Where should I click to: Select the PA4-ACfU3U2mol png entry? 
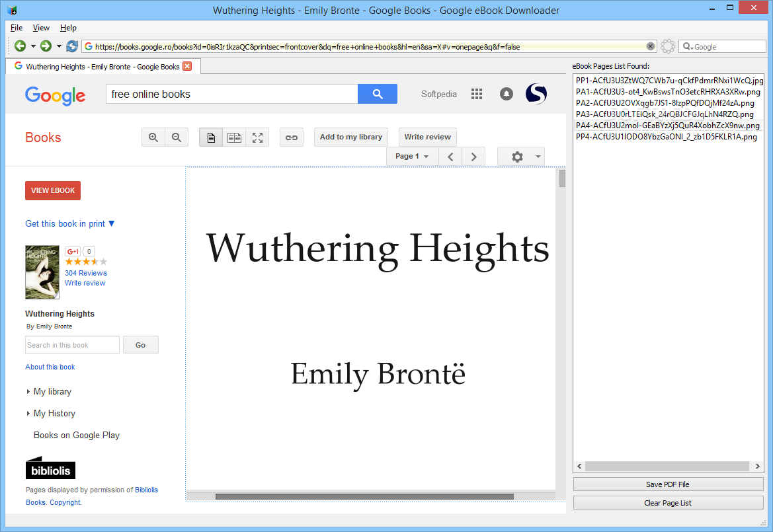point(669,126)
